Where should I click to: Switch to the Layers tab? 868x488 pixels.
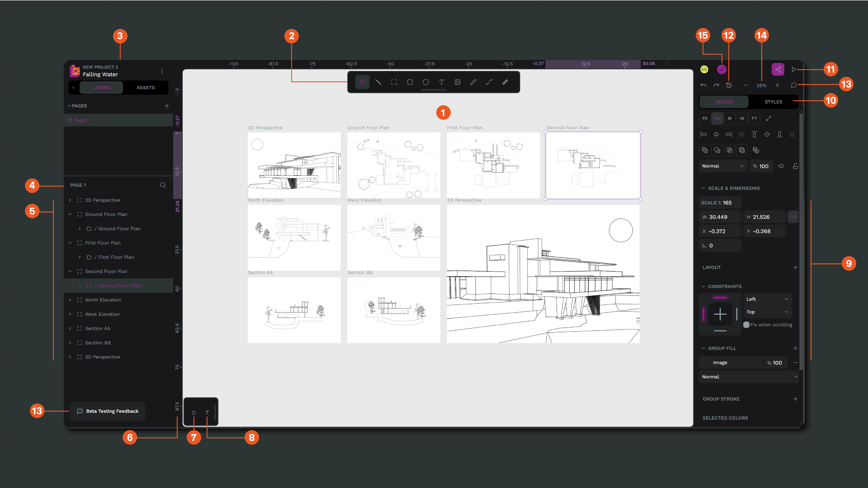point(101,88)
